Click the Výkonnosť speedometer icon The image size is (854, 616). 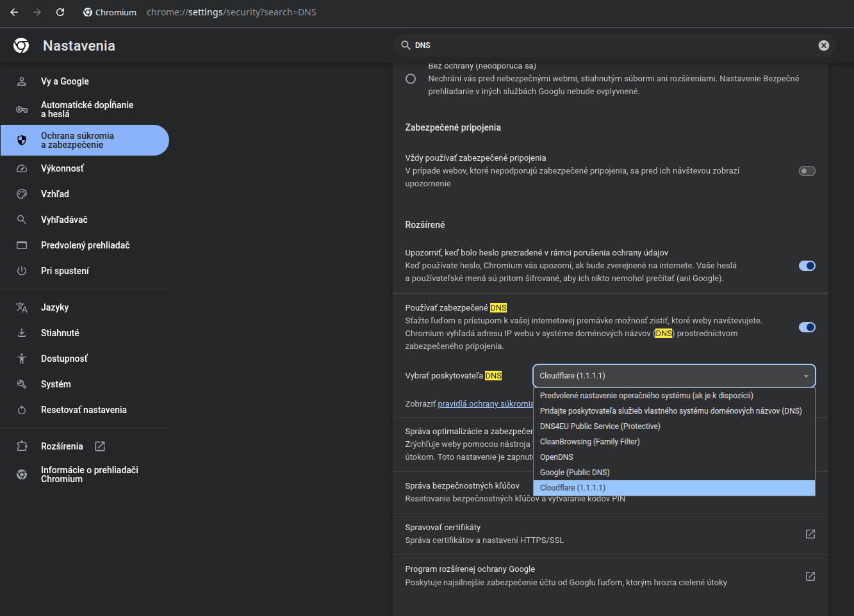pos(22,168)
